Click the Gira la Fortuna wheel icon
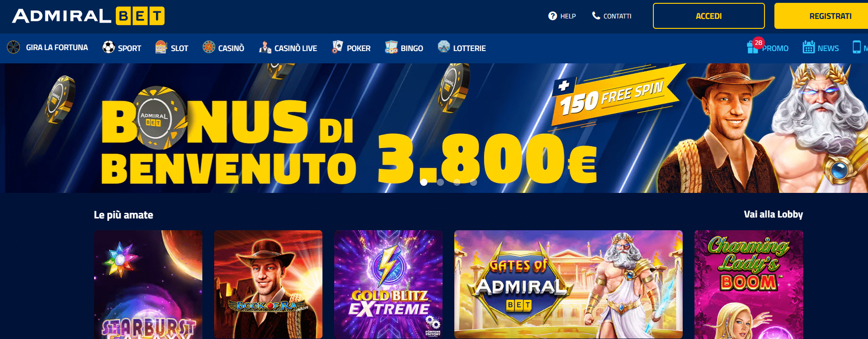The width and height of the screenshot is (868, 339). [x=13, y=47]
